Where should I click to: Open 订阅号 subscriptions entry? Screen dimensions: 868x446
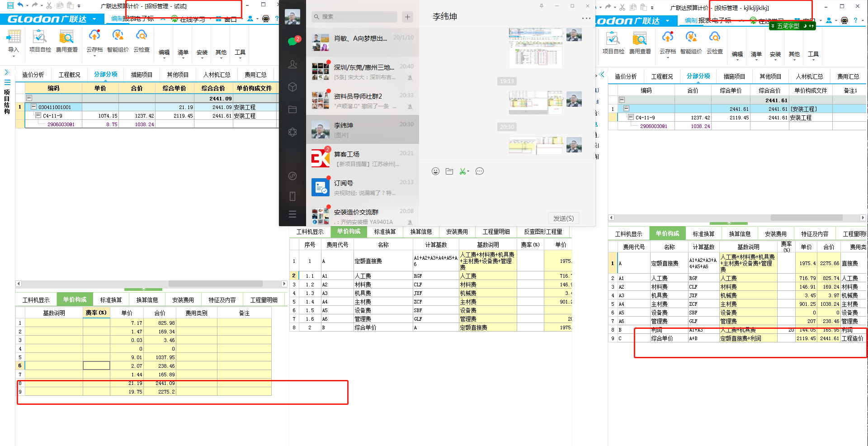tap(363, 187)
